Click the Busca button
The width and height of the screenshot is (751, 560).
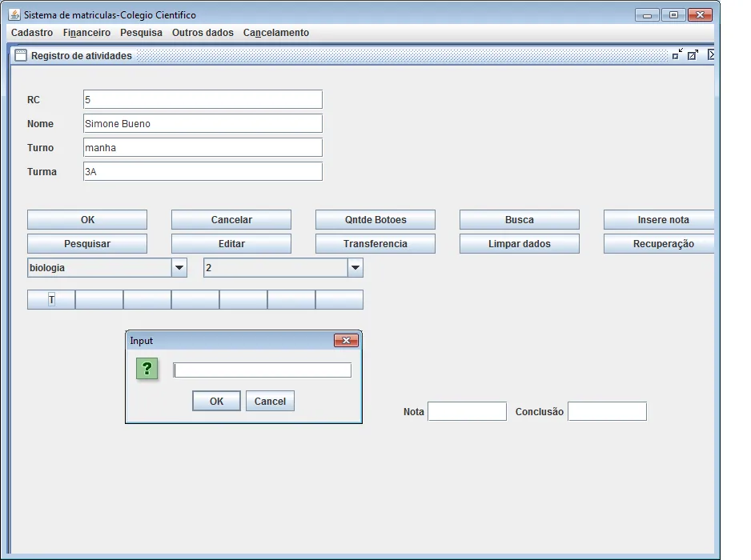tap(519, 220)
